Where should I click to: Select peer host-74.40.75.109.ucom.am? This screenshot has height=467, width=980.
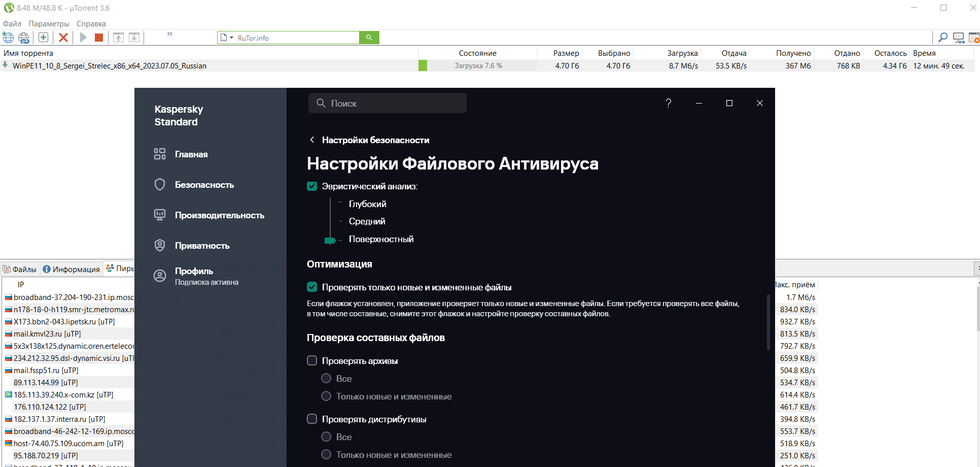coord(68,444)
